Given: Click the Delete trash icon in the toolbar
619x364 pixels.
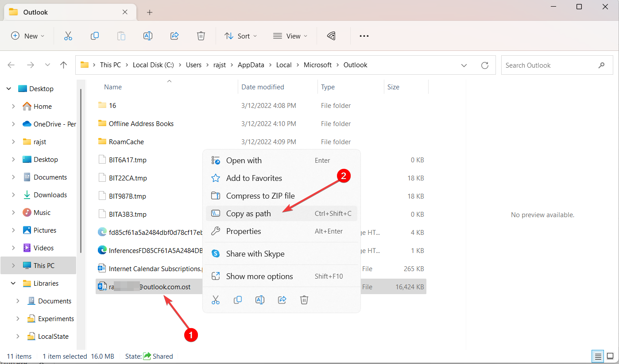Looking at the screenshot, I should (201, 36).
